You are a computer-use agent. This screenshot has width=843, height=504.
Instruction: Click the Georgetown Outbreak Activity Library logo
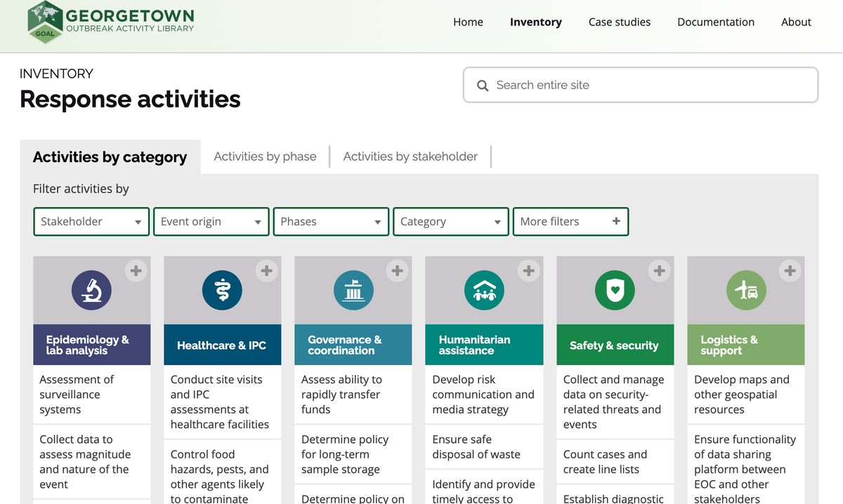(111, 22)
